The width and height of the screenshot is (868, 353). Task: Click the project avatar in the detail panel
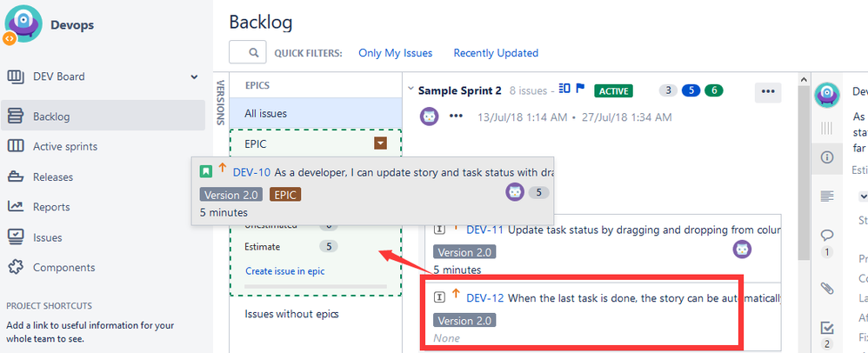click(x=827, y=95)
